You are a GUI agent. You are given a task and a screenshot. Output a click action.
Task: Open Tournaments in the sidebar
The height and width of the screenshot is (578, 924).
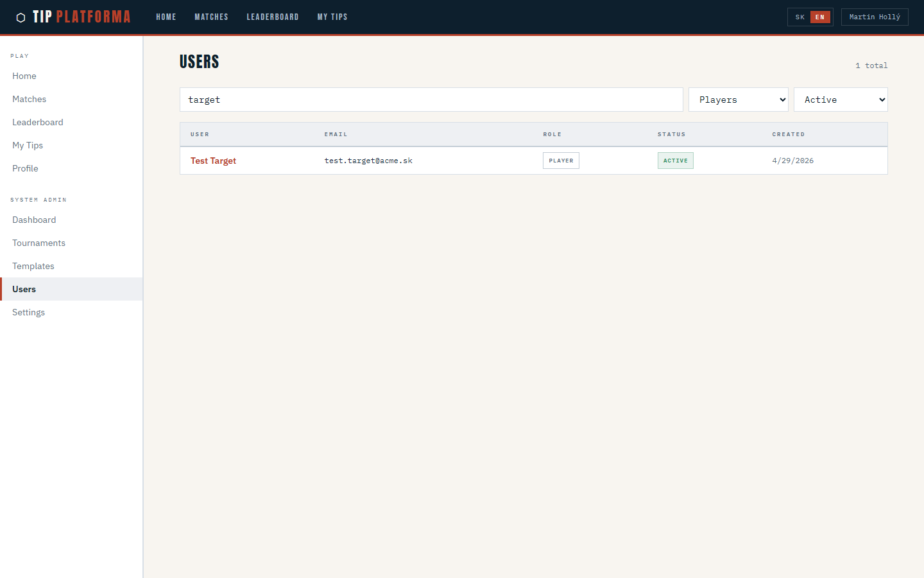click(x=38, y=243)
